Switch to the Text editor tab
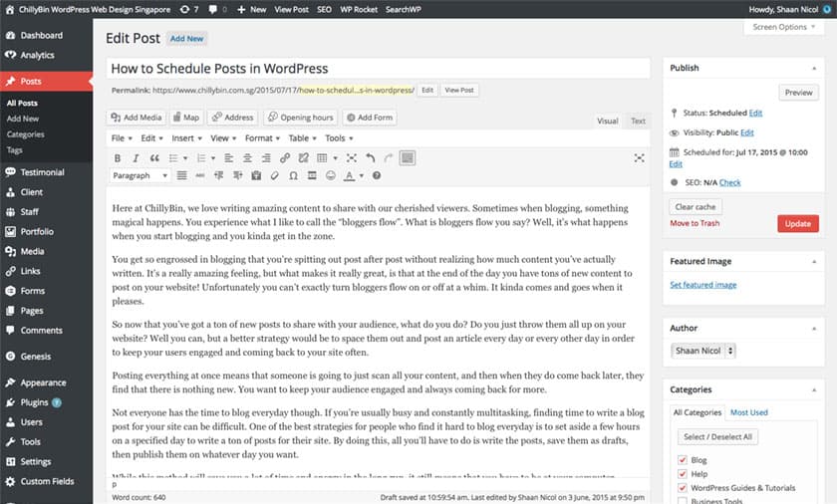 (x=638, y=122)
